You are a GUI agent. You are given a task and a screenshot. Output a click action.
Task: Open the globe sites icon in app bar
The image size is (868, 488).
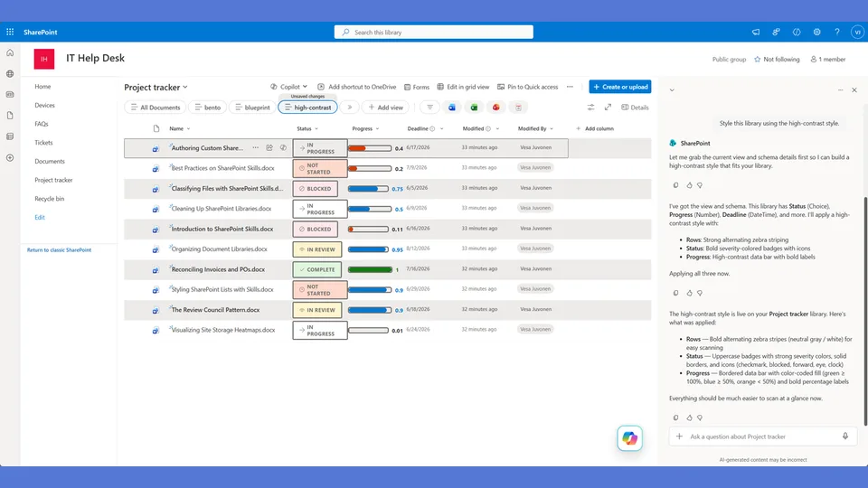(x=10, y=73)
